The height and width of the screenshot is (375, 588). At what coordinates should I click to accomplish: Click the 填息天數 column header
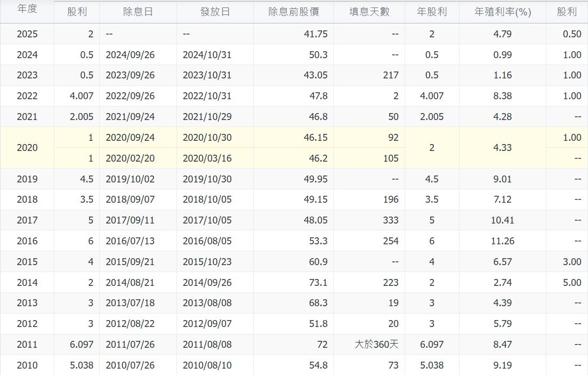[x=369, y=12]
